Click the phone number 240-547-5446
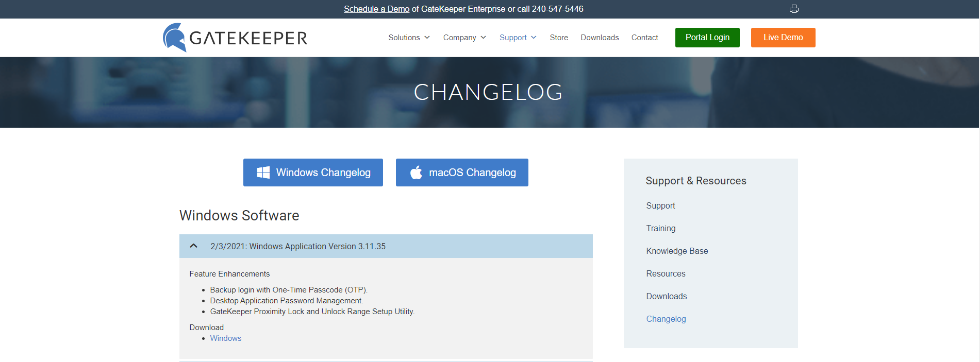The height and width of the screenshot is (362, 980). tap(558, 9)
